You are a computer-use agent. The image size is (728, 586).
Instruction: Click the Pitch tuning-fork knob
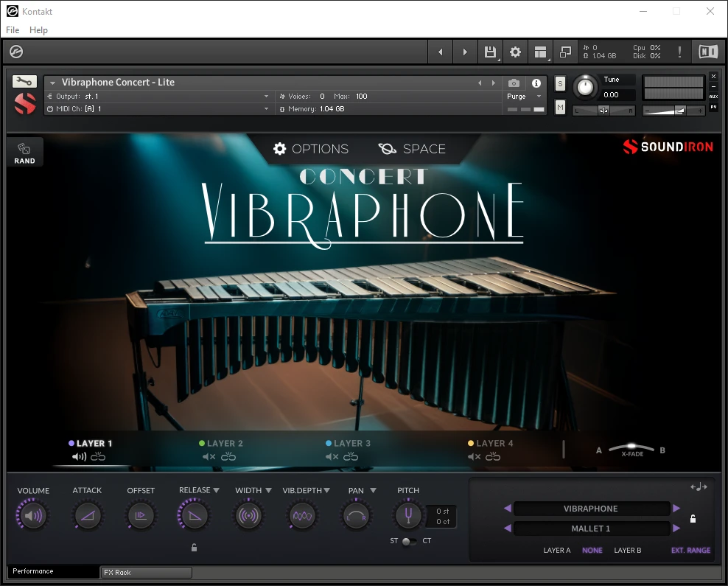[408, 515]
